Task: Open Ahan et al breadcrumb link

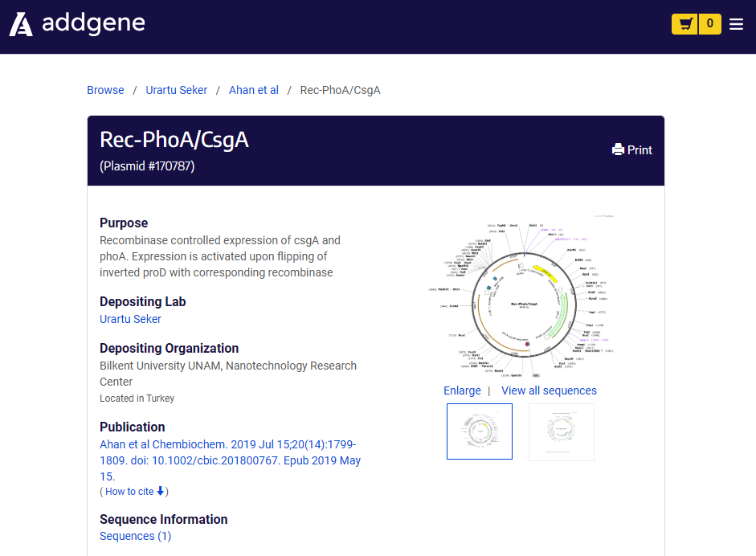Action: [254, 90]
